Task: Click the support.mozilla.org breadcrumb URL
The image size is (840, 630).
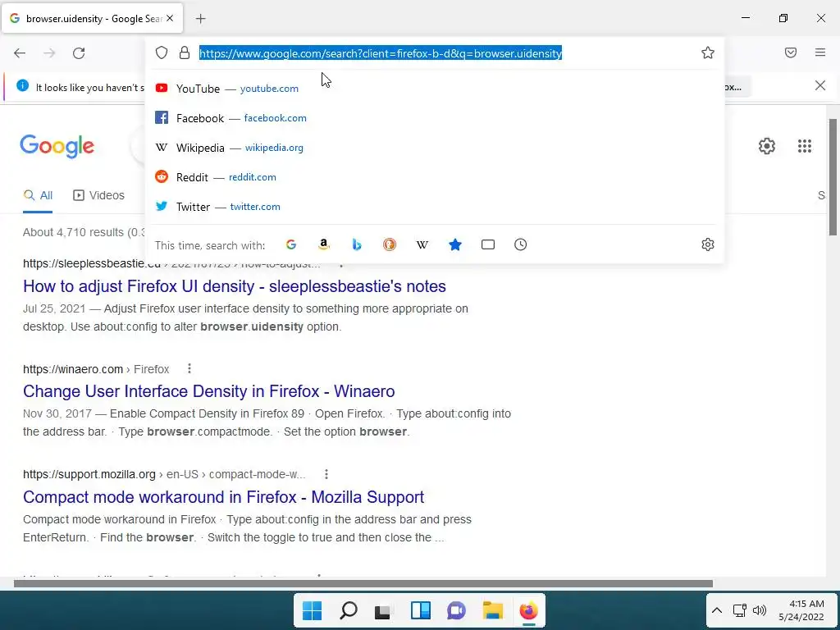Action: pyautogui.click(x=164, y=475)
